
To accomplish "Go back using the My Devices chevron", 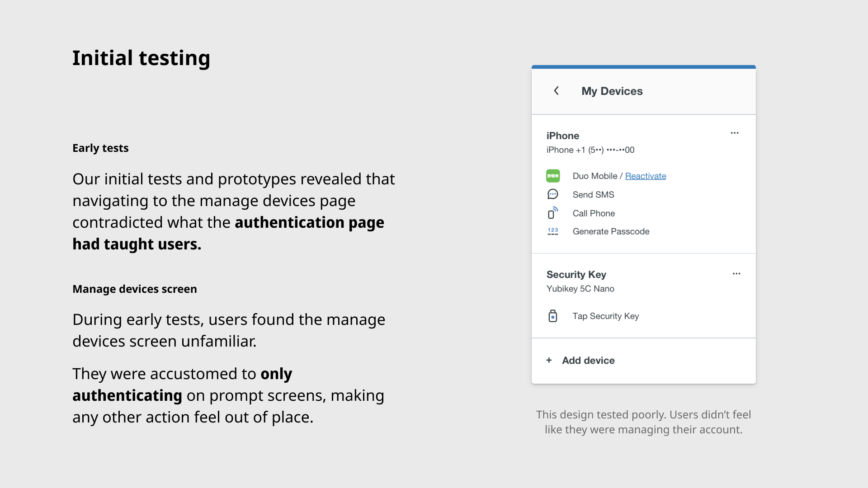I will [x=557, y=91].
